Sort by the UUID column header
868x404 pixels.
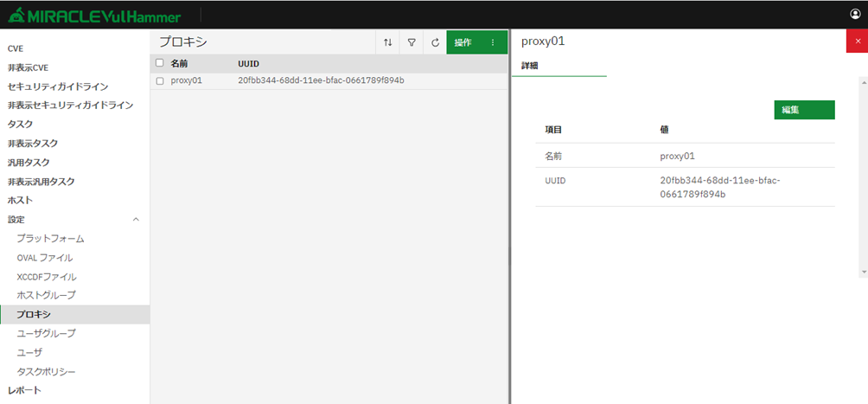tap(248, 63)
